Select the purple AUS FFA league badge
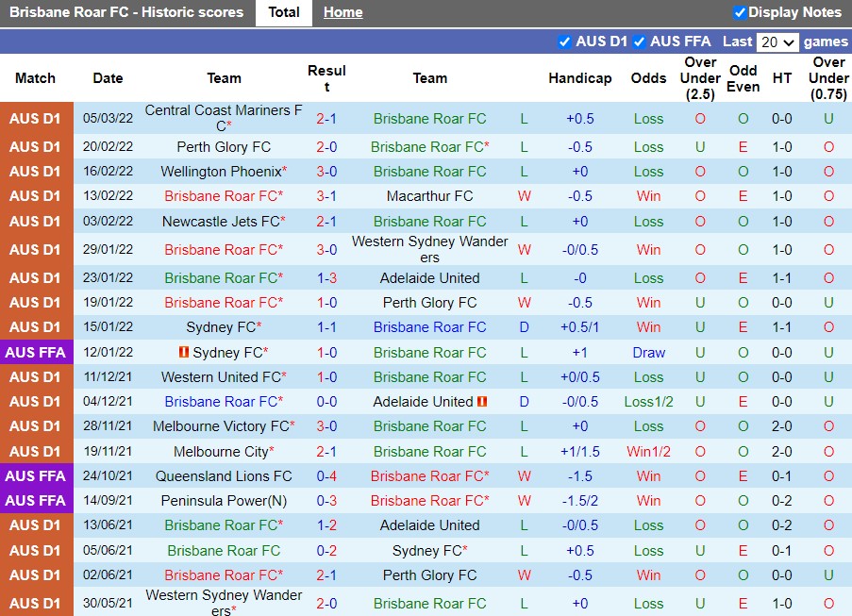The image size is (852, 616). pos(36,352)
